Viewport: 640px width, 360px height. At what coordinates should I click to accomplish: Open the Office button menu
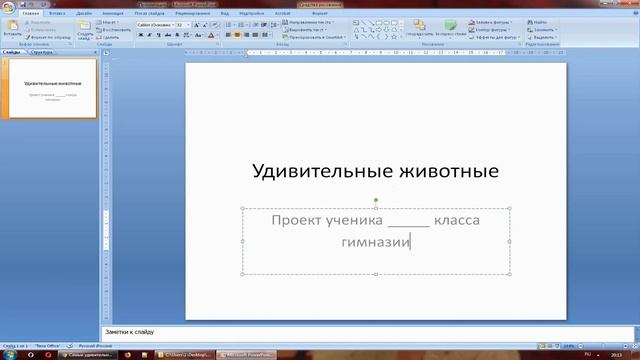click(x=8, y=7)
